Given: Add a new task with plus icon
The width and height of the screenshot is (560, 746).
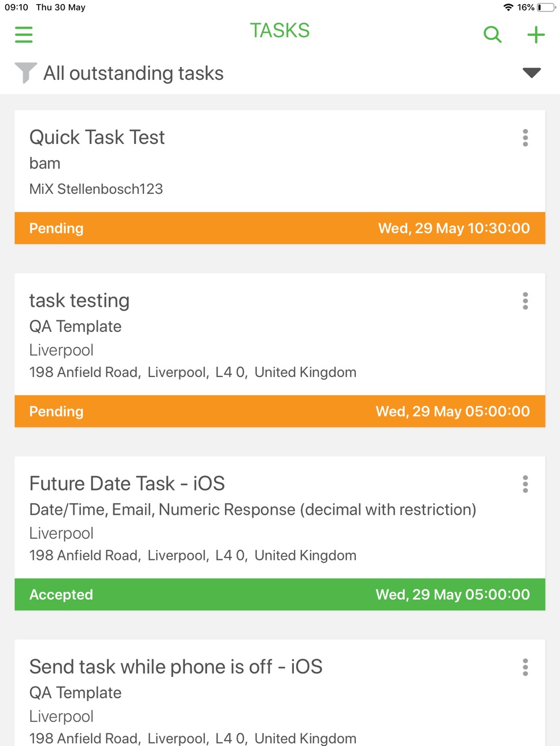Looking at the screenshot, I should [x=536, y=35].
